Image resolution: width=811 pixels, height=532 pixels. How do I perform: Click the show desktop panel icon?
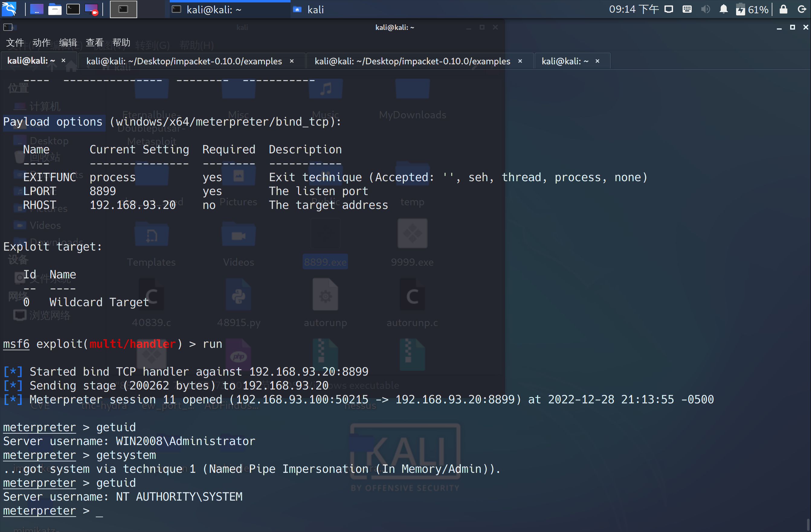[x=37, y=9]
